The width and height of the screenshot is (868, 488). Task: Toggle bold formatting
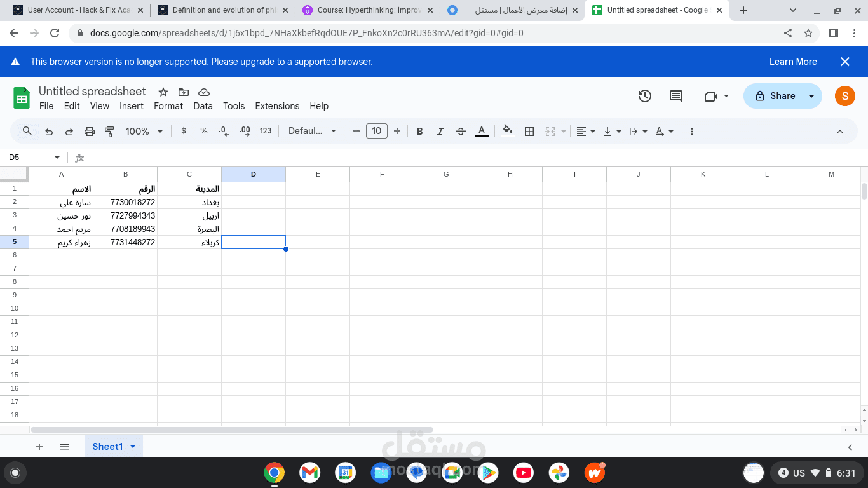coord(420,131)
